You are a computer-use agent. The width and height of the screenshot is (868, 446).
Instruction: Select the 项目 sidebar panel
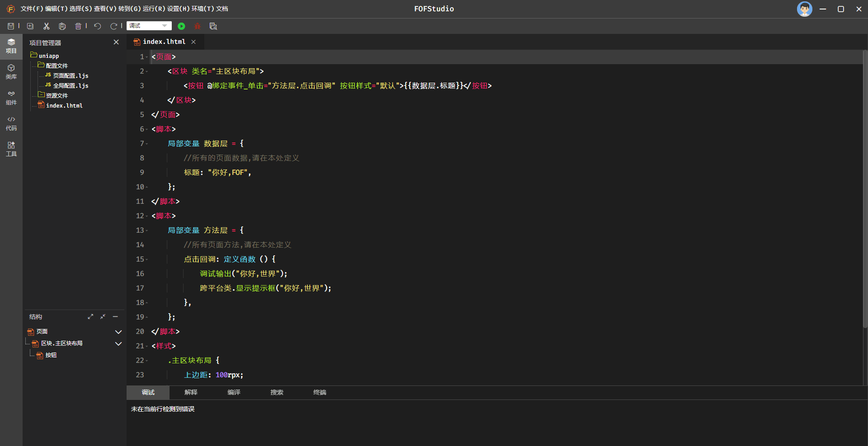(11, 46)
